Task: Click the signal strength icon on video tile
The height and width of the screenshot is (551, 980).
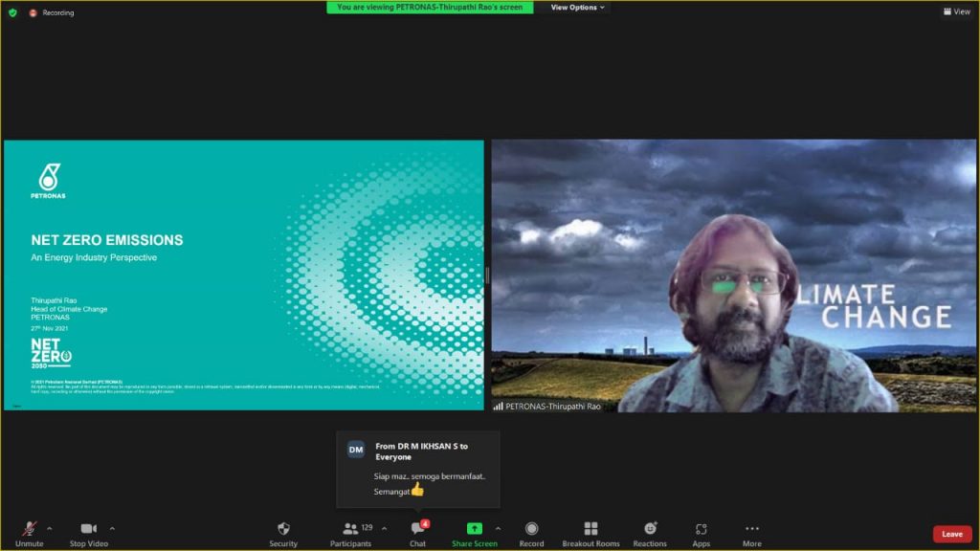Action: click(498, 406)
